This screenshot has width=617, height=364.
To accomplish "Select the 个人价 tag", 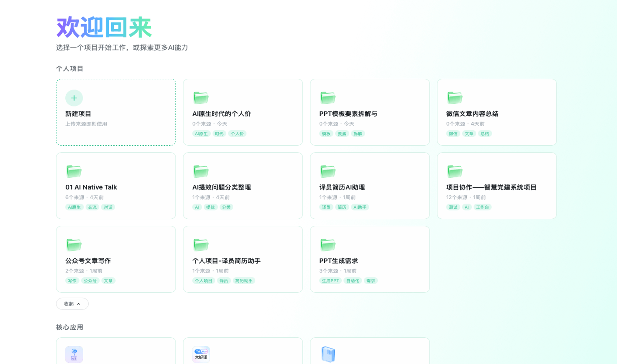I will coord(237,134).
